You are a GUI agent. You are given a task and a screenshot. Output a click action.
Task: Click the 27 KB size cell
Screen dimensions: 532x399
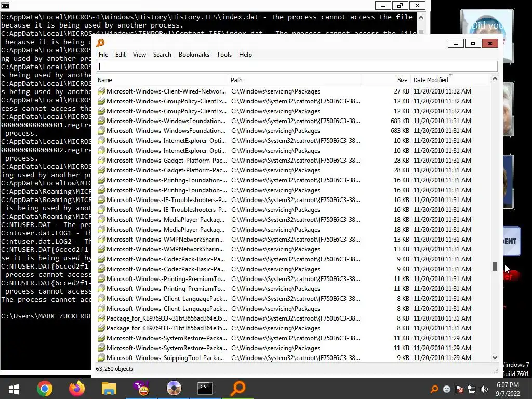402,91
